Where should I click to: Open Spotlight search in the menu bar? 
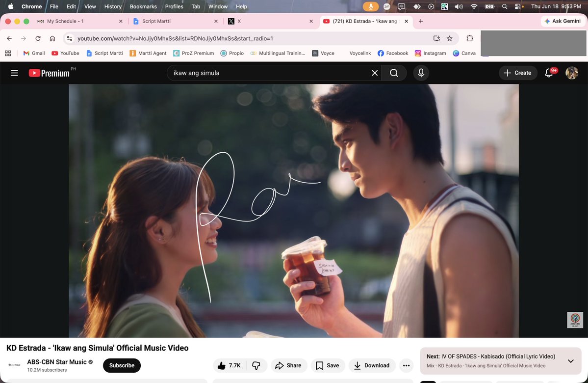coord(504,6)
